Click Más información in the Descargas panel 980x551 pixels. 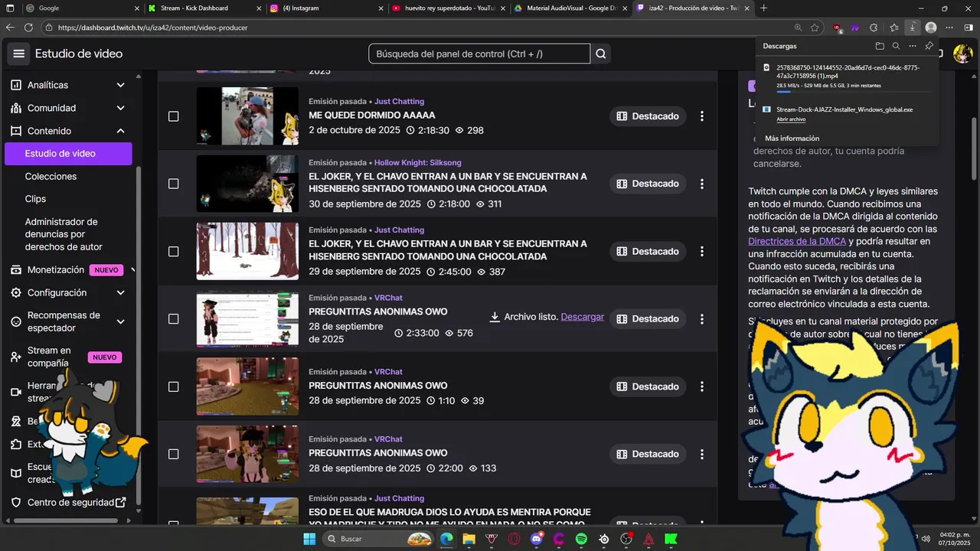click(792, 139)
